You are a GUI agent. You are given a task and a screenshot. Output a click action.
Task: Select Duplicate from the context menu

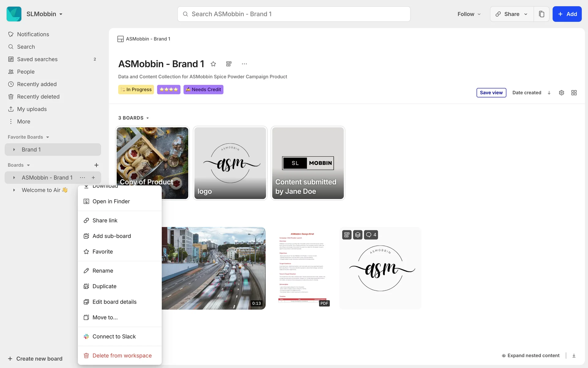[x=104, y=286]
